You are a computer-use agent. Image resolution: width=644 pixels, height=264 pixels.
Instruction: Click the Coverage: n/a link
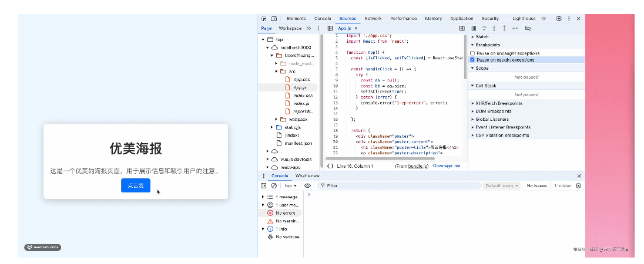tap(445, 166)
